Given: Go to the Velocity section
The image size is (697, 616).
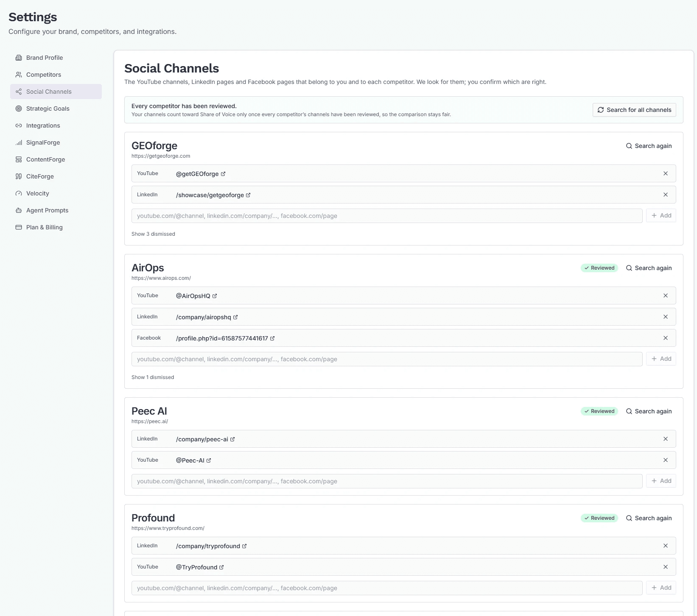Looking at the screenshot, I should coord(56,193).
